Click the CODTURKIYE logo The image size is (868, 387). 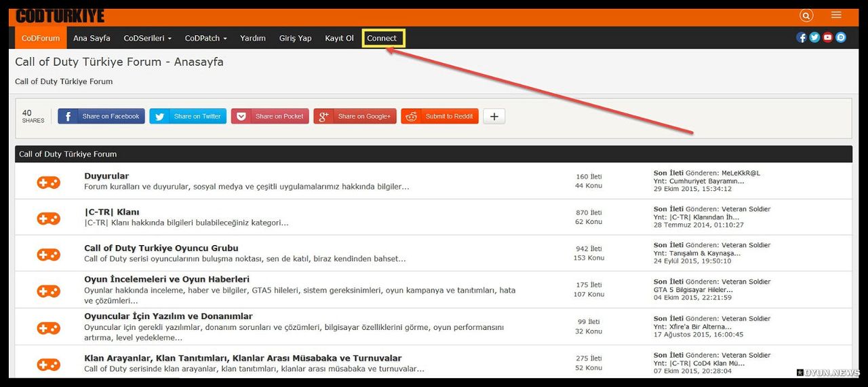pyautogui.click(x=60, y=16)
